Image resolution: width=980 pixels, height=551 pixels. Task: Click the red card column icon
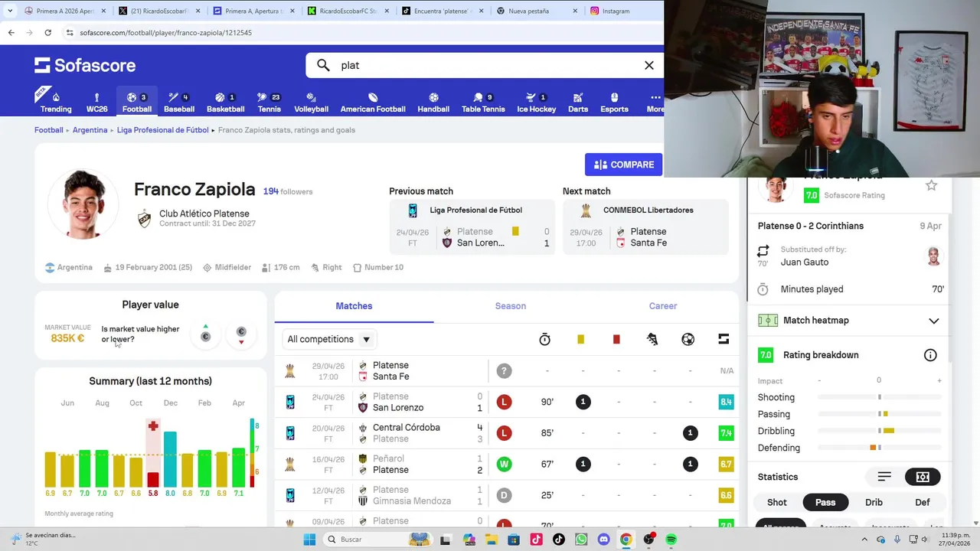[x=616, y=339]
